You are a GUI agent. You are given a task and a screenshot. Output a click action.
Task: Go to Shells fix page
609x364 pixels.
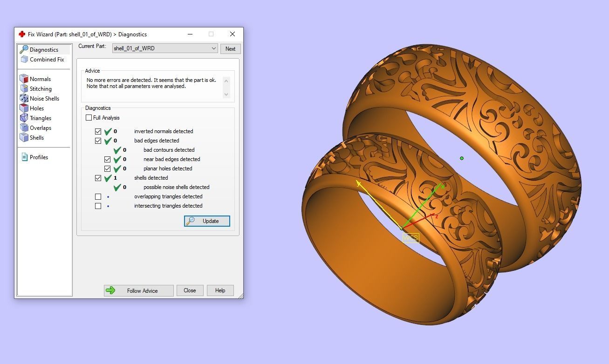[x=37, y=137]
